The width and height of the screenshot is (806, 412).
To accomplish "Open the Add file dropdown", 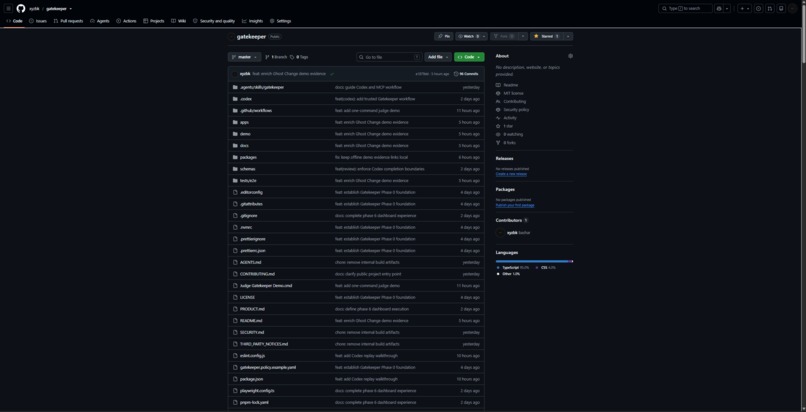I will click(438, 57).
